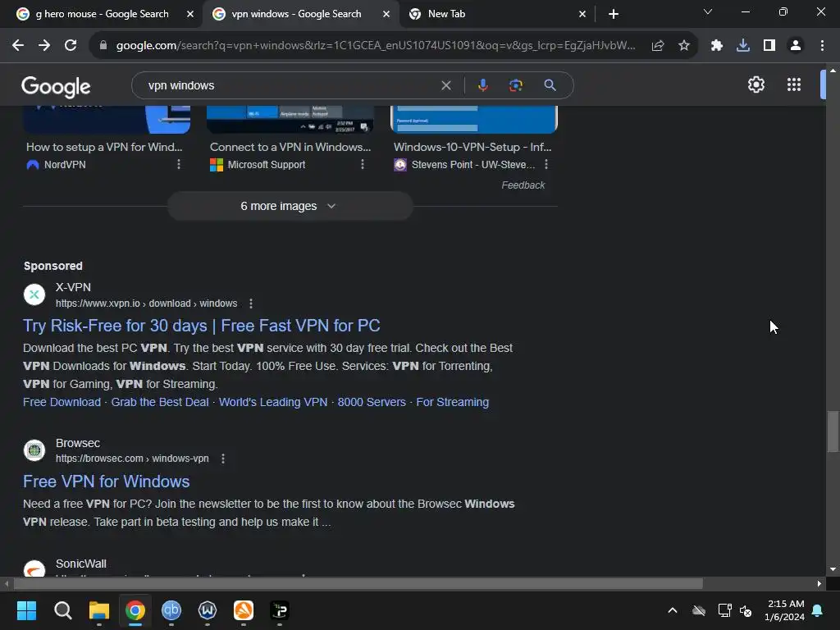Click X-VPN favicon

[x=34, y=294]
